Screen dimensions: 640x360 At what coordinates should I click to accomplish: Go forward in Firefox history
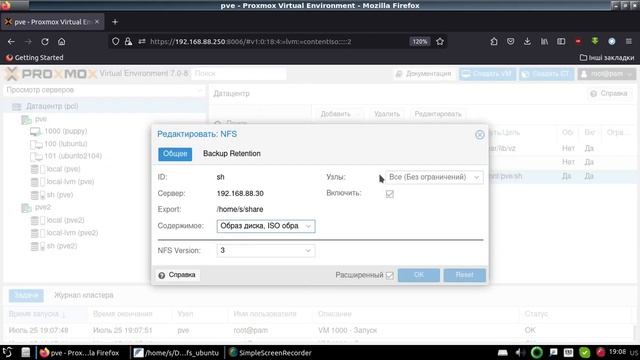[28, 41]
